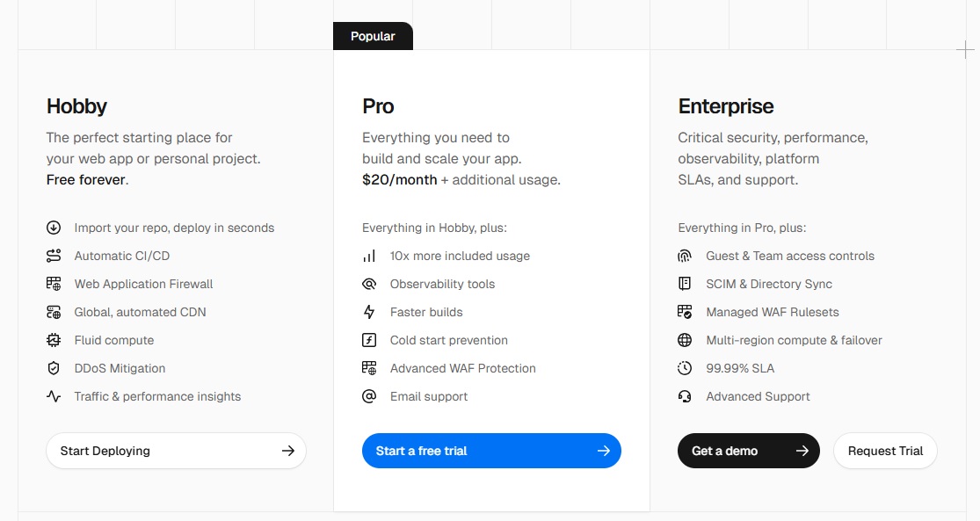Click the fingerprint Guest & Team access icon

click(685, 257)
